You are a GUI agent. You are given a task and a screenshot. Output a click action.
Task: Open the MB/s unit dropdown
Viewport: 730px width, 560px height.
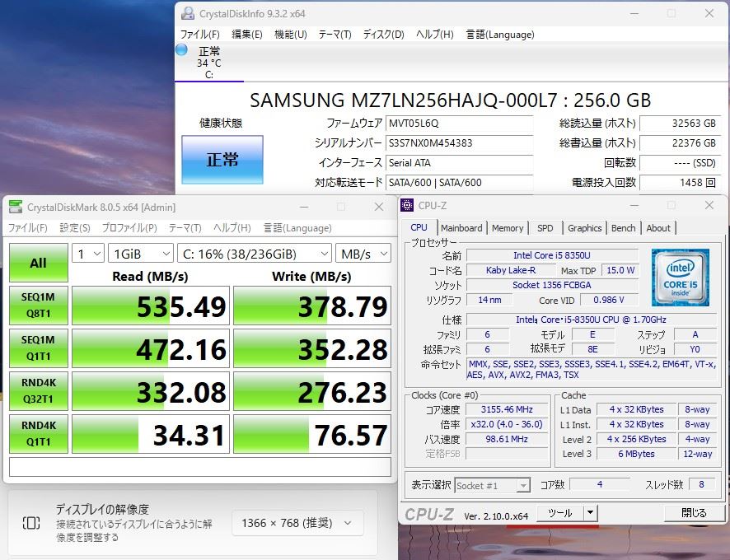click(363, 254)
